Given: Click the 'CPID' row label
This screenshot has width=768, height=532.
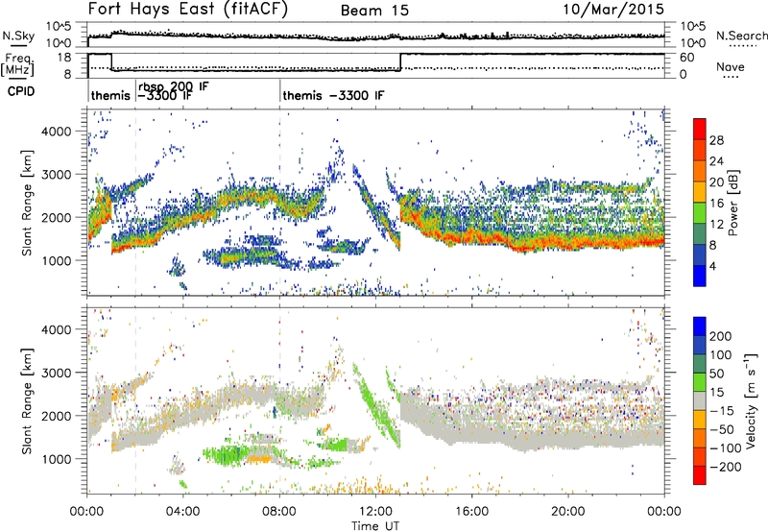Looking at the screenshot, I should 21,91.
